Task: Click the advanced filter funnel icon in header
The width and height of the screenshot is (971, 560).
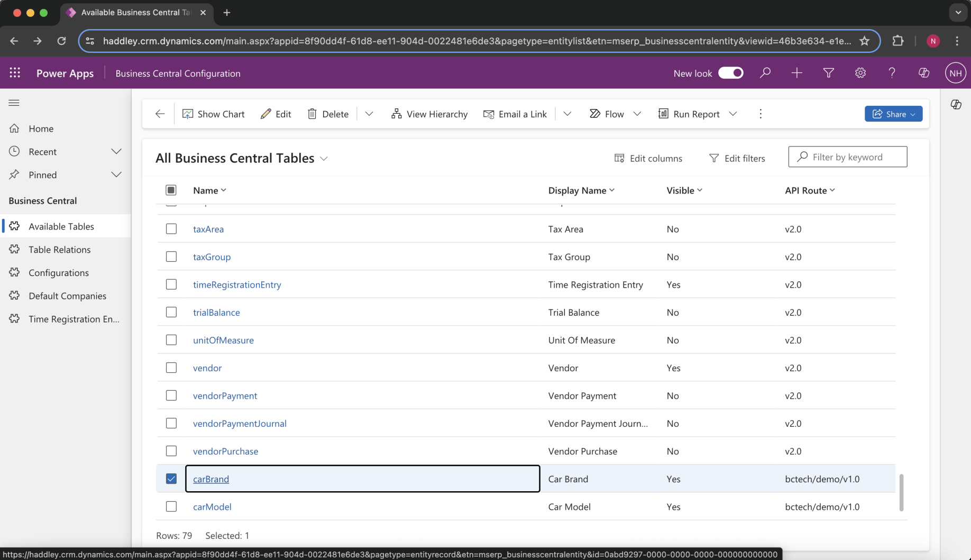Action: point(829,73)
